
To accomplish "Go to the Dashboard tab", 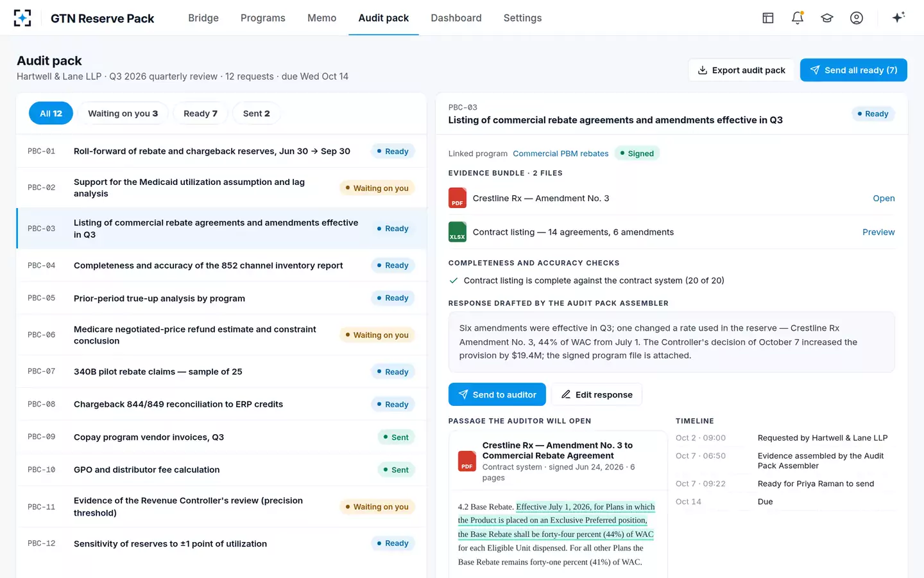I will [456, 18].
